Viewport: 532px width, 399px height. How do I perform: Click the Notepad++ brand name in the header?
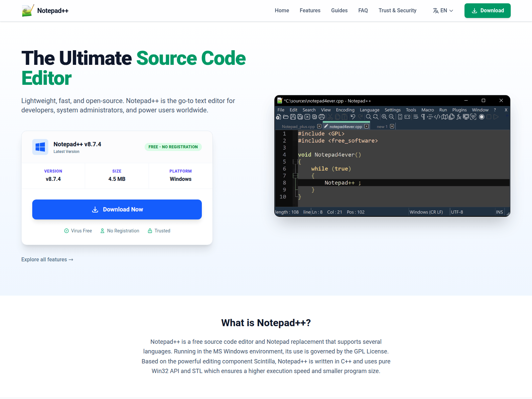point(53,11)
